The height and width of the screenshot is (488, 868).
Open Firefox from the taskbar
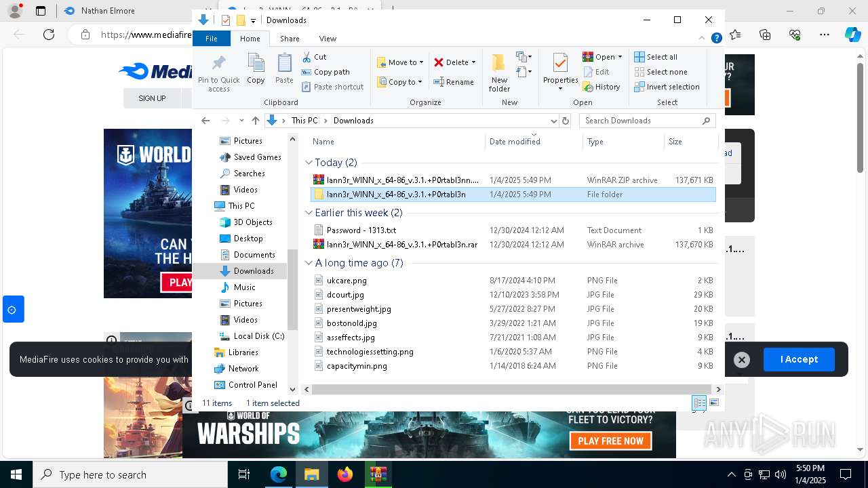(345, 474)
